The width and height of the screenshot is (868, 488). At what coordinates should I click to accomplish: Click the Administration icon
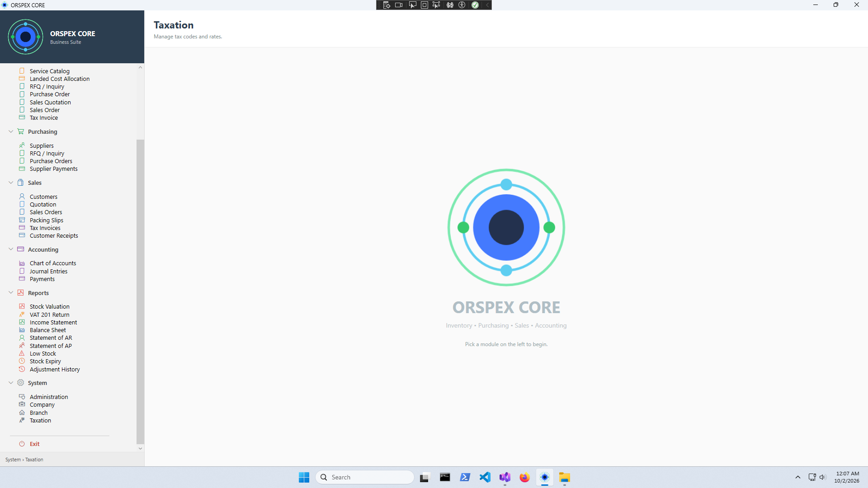pyautogui.click(x=22, y=397)
